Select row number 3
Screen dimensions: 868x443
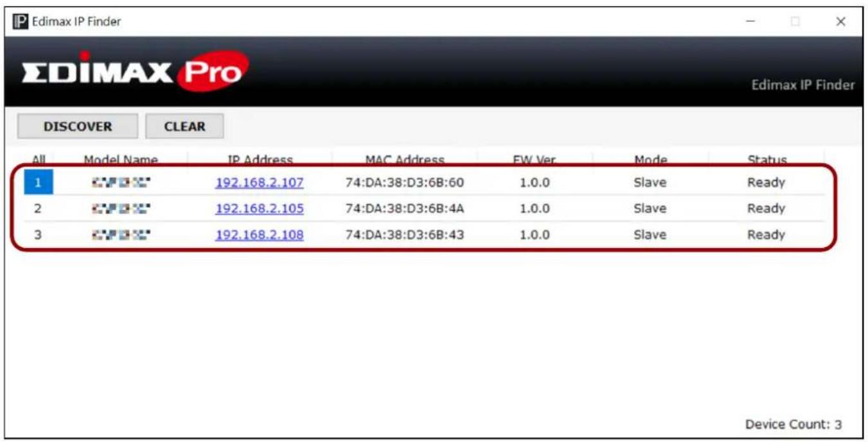click(37, 235)
